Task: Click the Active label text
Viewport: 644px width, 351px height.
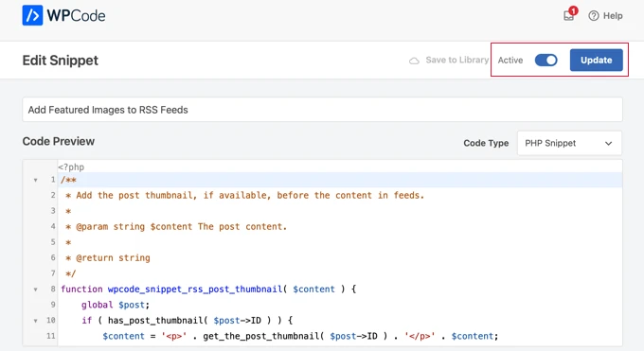Action: [x=510, y=61]
